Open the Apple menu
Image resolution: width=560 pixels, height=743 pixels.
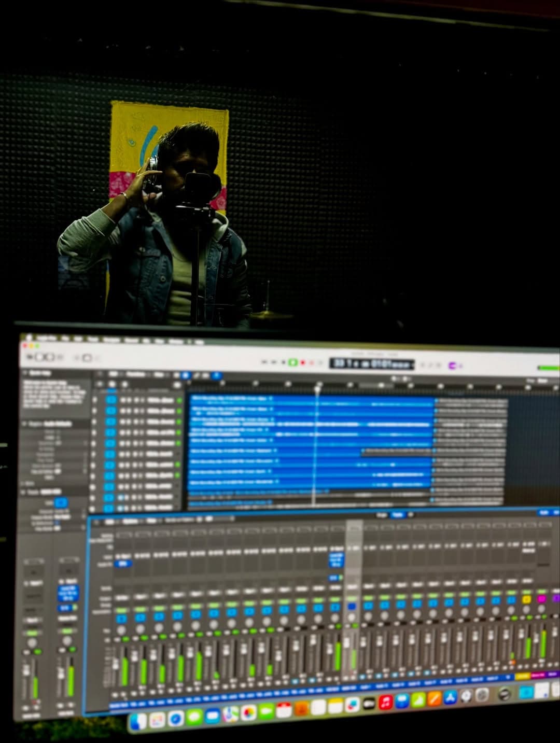point(30,338)
